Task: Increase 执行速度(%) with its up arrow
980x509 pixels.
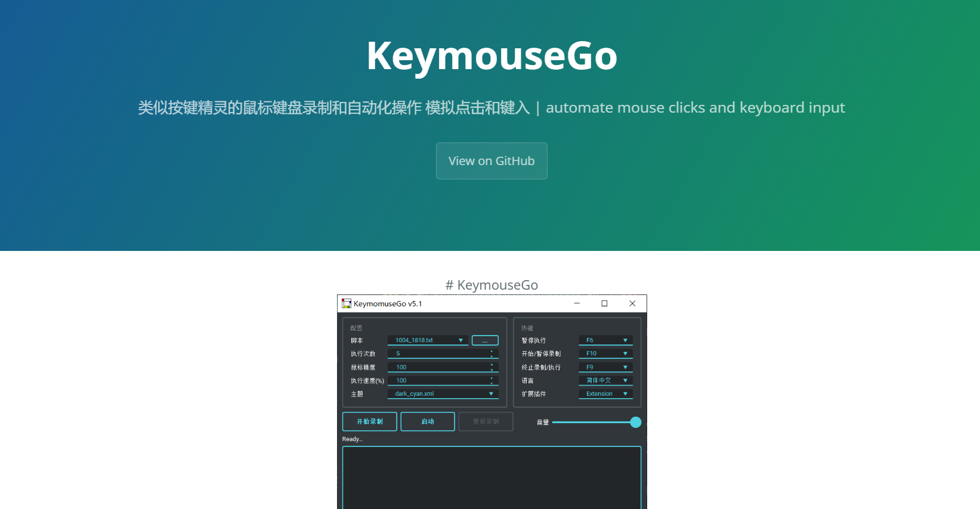Action: point(491,378)
